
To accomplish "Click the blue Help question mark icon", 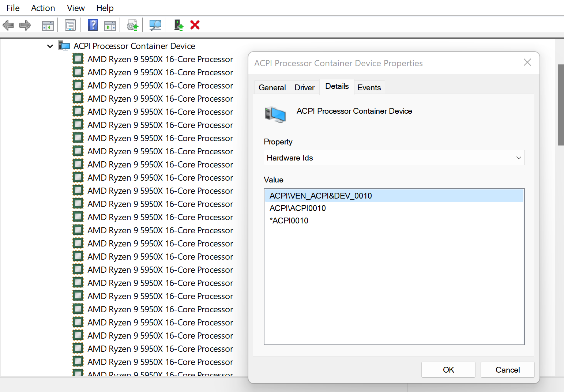I will [93, 25].
